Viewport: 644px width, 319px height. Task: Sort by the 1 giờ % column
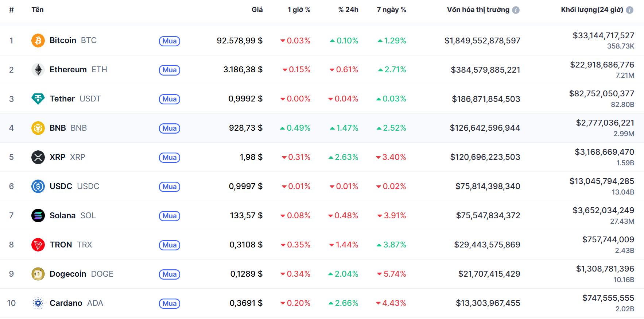coord(299,10)
